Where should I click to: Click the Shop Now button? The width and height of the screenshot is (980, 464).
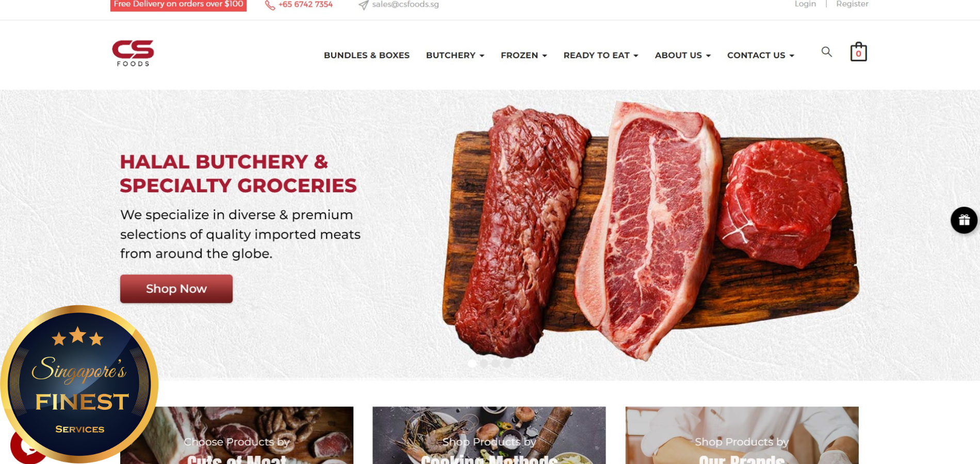tap(176, 289)
